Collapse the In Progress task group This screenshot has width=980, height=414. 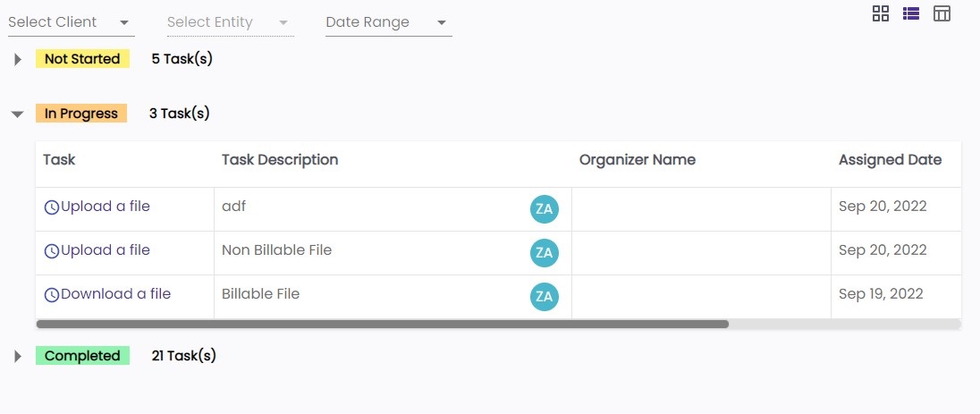pos(17,114)
